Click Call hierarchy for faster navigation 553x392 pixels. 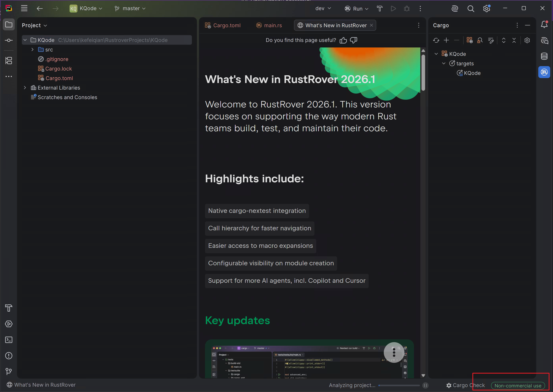(259, 228)
